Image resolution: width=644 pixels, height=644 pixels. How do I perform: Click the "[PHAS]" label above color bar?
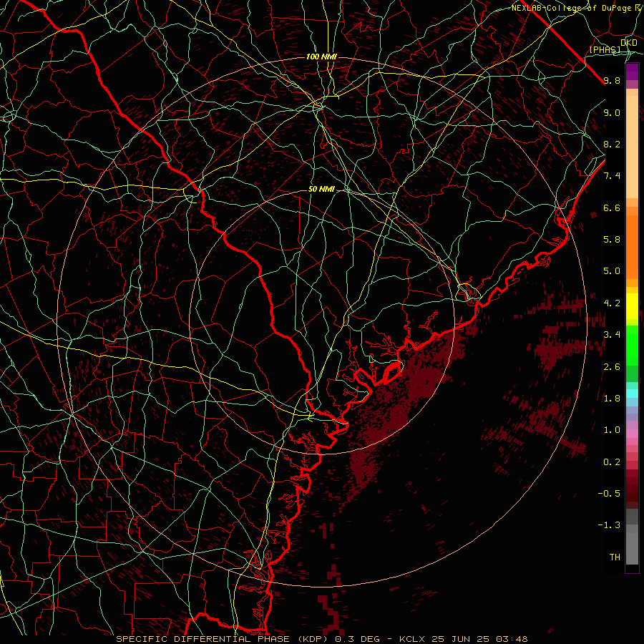point(605,50)
